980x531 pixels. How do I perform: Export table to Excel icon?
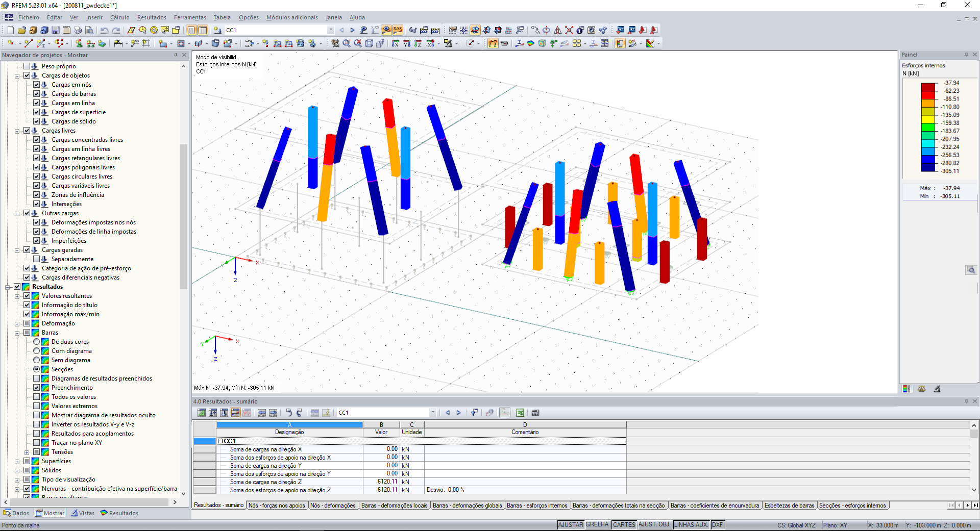point(520,413)
